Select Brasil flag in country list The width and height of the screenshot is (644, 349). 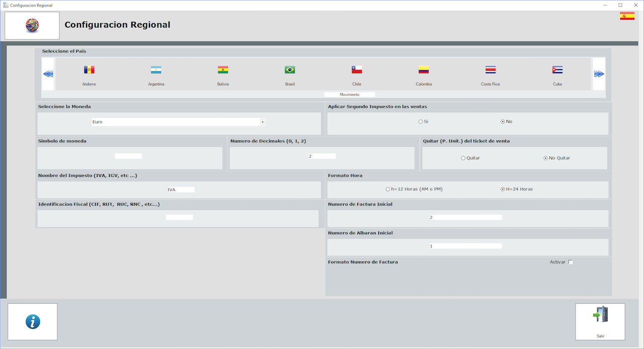point(290,70)
